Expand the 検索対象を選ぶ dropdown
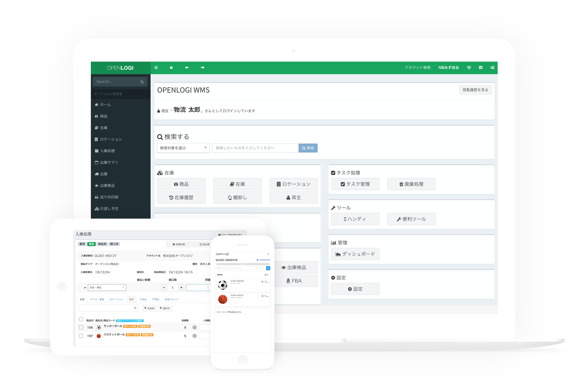The width and height of the screenshot is (588, 392). point(183,148)
